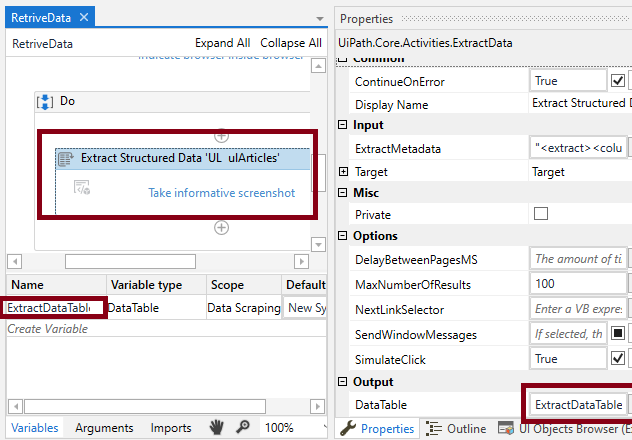Click the Properties wrench icon

[348, 428]
